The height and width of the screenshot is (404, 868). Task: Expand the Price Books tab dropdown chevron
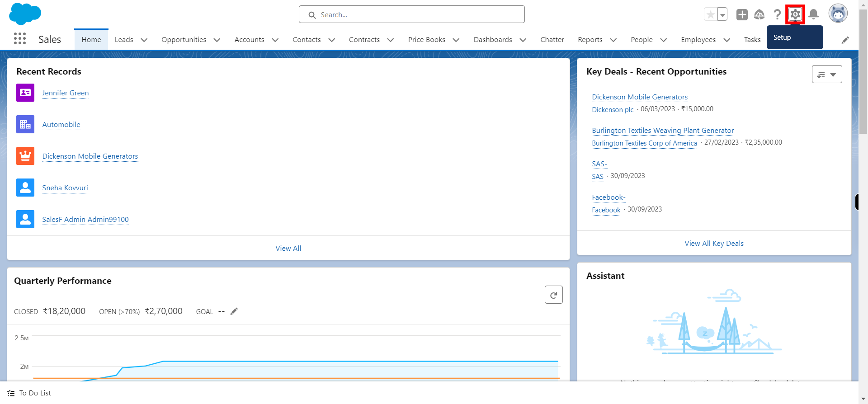[456, 40]
